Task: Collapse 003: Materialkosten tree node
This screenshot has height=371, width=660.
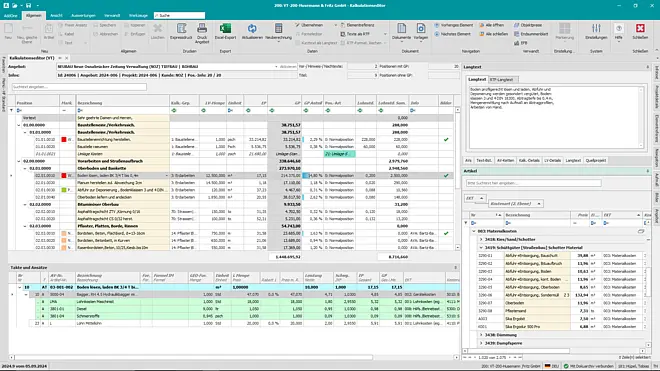Action: 474,231
